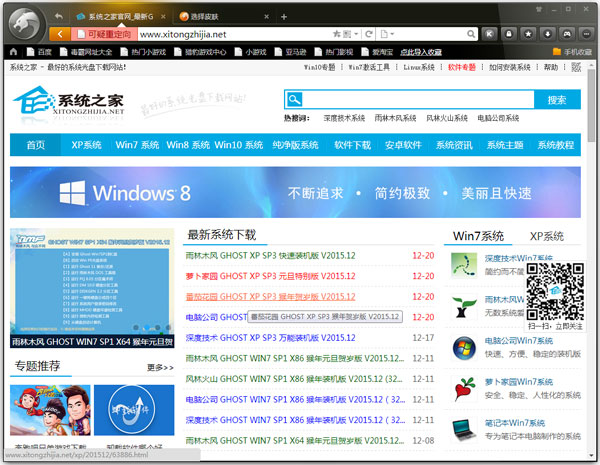Open 深度技术 GHOST XP SP3 万能装机版 link
600x465 pixels.
(x=271, y=338)
